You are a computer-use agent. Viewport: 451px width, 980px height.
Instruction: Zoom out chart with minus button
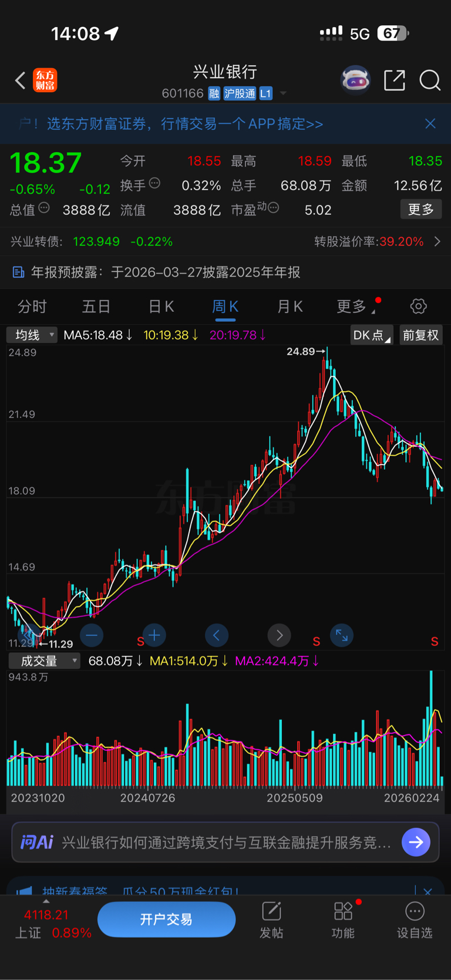coord(92,635)
